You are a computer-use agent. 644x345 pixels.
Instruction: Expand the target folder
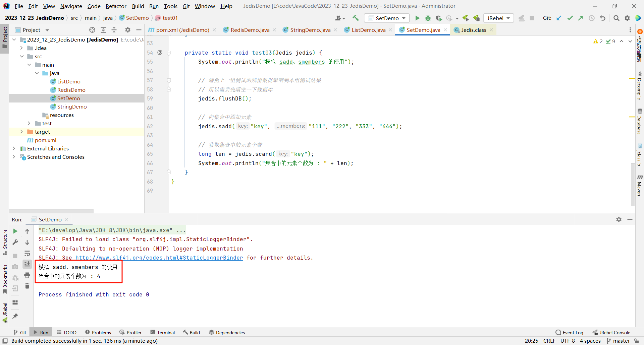click(21, 132)
